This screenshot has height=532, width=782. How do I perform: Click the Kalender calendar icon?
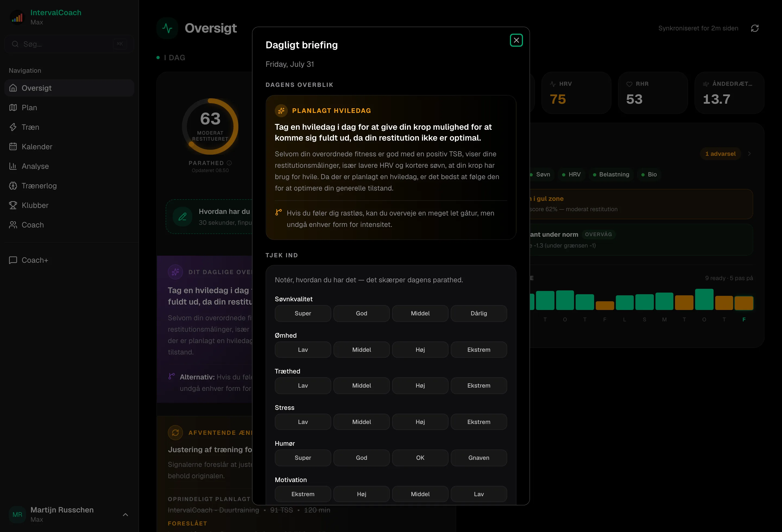(13, 147)
